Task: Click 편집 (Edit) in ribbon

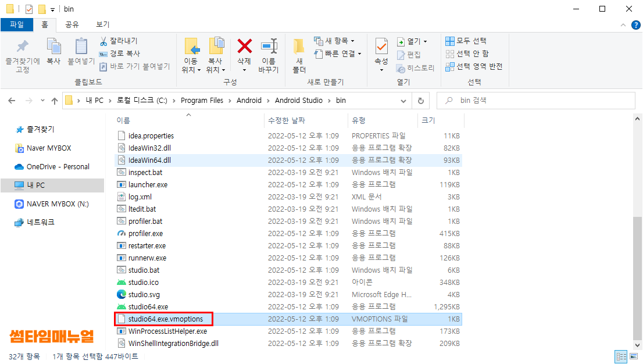Action: 409,55
